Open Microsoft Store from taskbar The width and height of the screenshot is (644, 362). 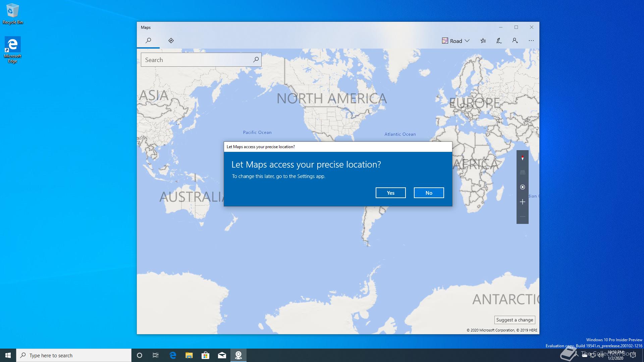point(206,355)
